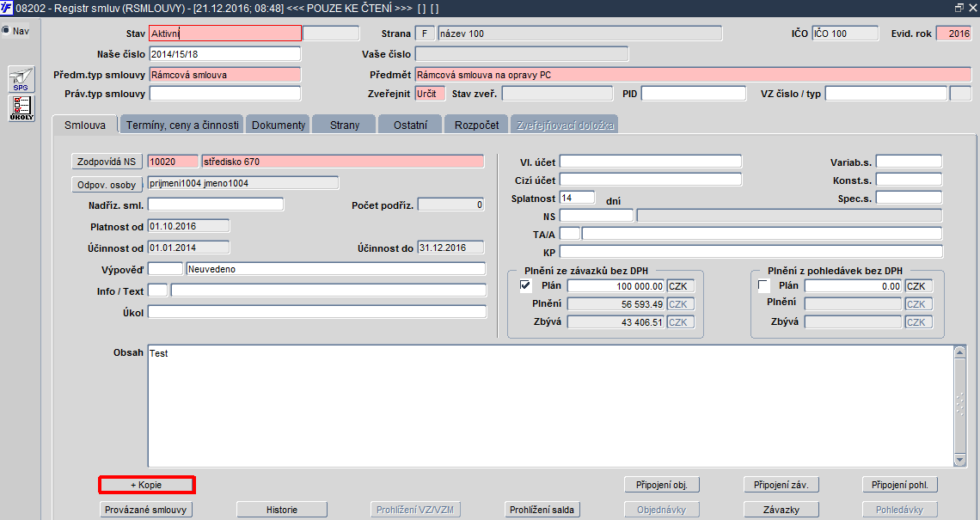Select the Nav radio button
The width and height of the screenshot is (980, 520).
[x=6, y=31]
